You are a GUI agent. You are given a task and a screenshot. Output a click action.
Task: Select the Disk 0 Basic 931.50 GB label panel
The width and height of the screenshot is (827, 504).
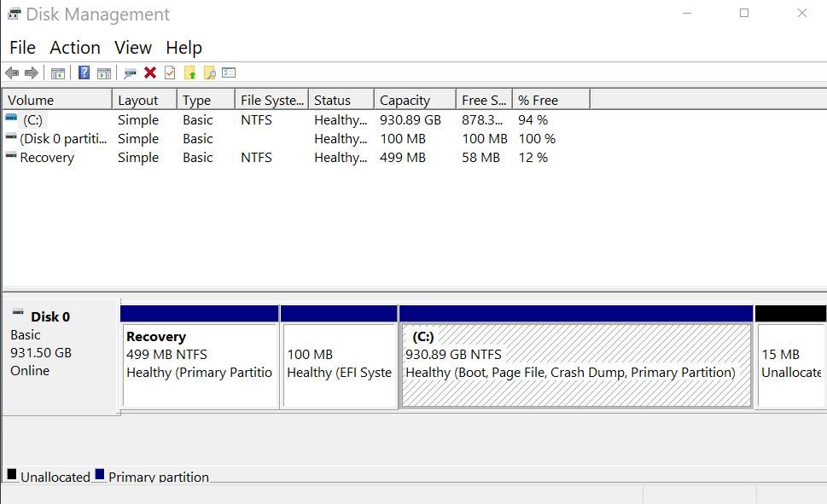pyautogui.click(x=61, y=356)
